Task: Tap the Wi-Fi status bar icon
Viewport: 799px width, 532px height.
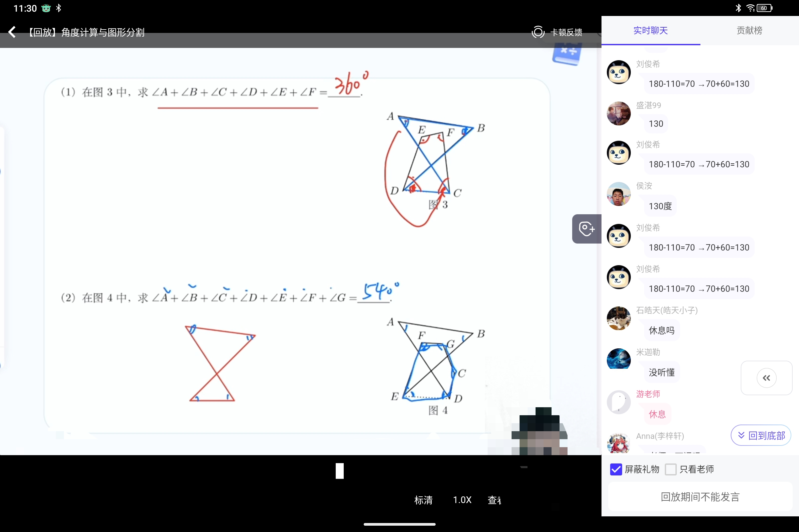Action: click(750, 8)
